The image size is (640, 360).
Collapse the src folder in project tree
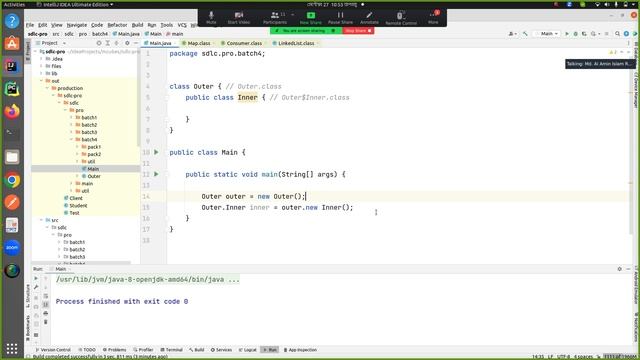(x=42, y=220)
